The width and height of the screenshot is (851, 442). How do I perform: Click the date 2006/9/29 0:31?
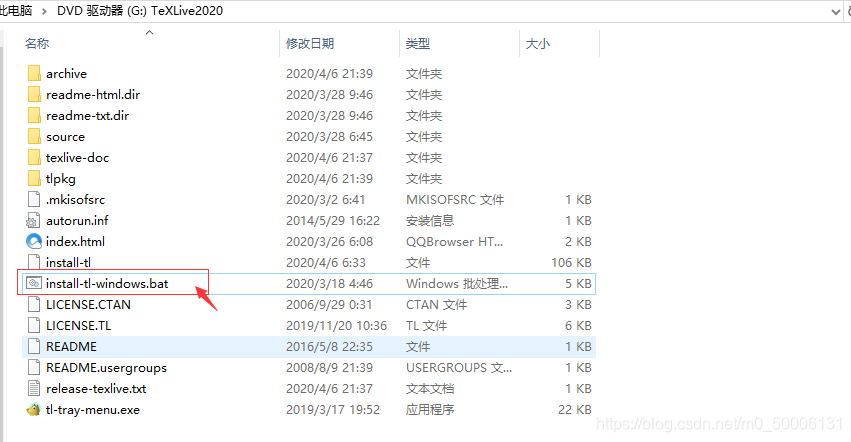tap(329, 304)
